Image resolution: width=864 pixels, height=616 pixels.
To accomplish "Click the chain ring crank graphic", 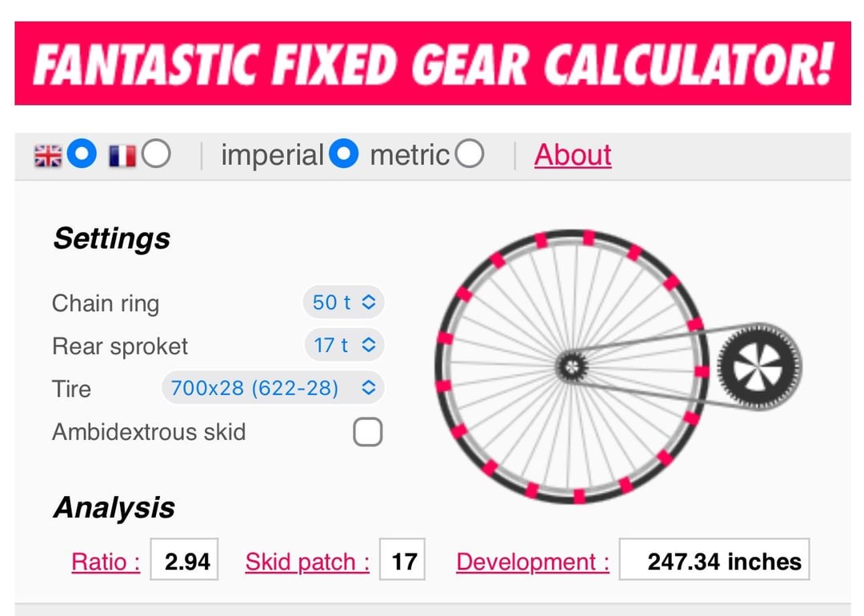I will (759, 367).
